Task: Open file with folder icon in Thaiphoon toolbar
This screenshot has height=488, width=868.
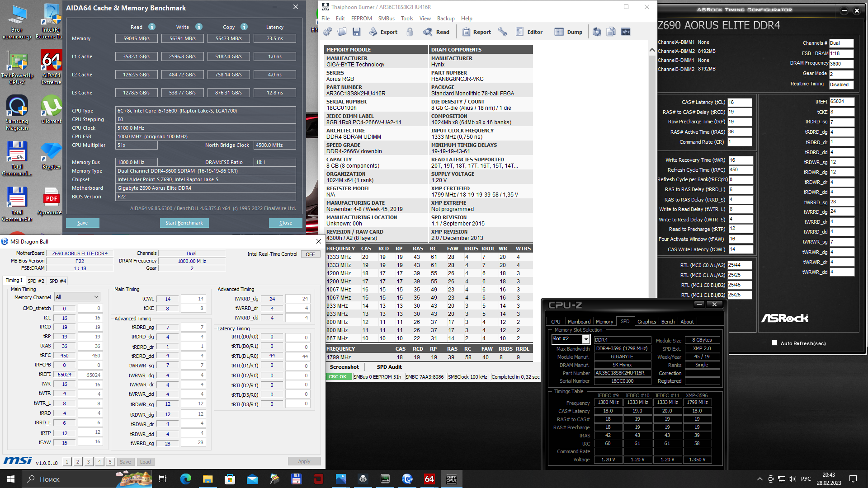Action: click(342, 32)
